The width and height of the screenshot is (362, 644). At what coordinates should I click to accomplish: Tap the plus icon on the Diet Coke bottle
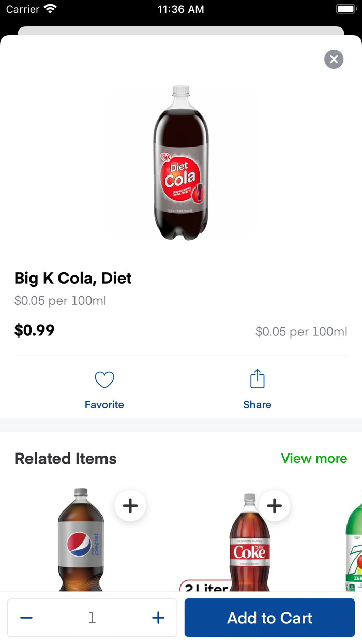pos(274,505)
